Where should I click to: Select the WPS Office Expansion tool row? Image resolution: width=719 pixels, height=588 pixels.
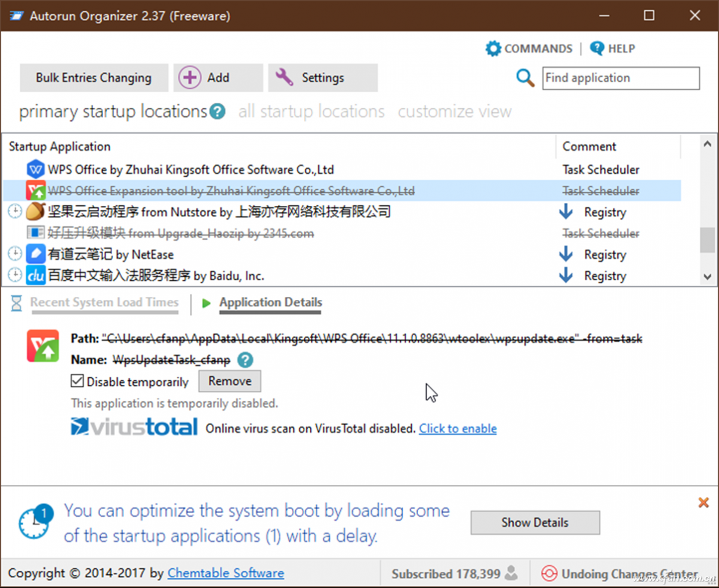point(342,191)
